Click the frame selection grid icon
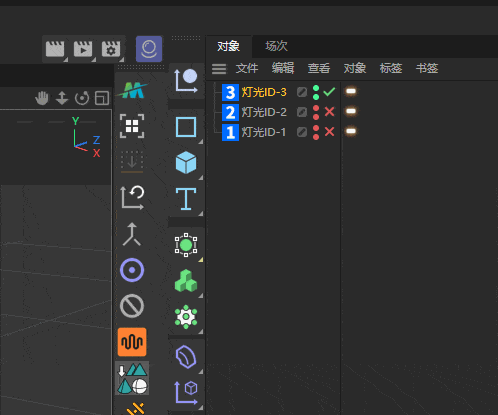Viewport: 498px width, 415px height. tap(132, 126)
